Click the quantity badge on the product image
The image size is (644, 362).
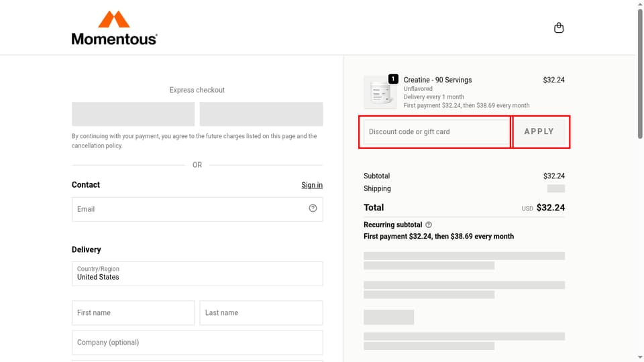393,79
